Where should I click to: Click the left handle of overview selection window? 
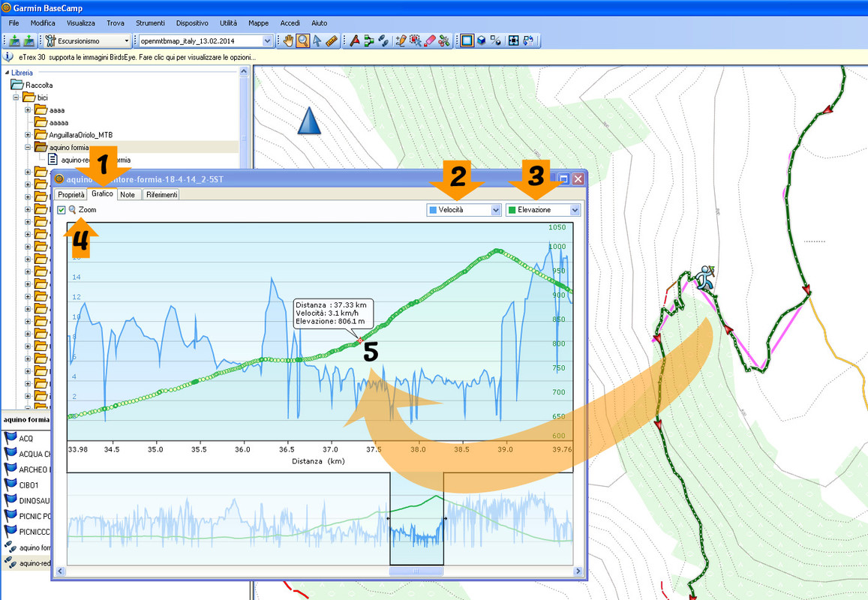[x=389, y=519]
